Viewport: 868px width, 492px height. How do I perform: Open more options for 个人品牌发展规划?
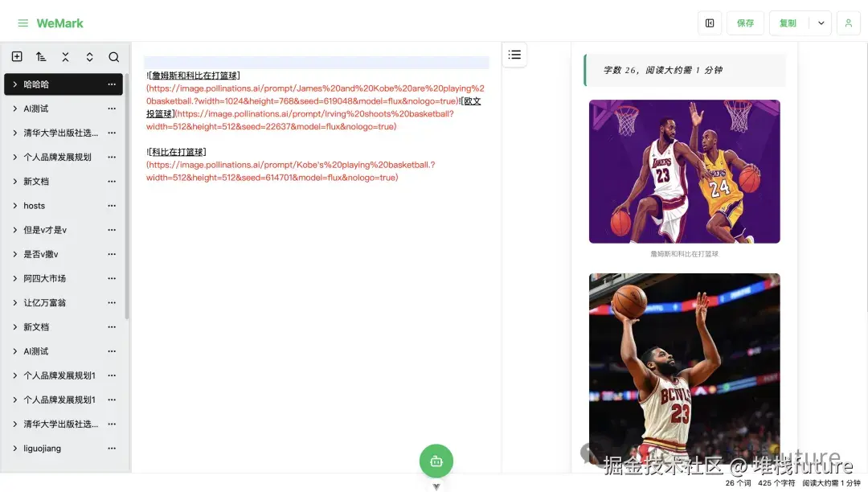click(112, 158)
